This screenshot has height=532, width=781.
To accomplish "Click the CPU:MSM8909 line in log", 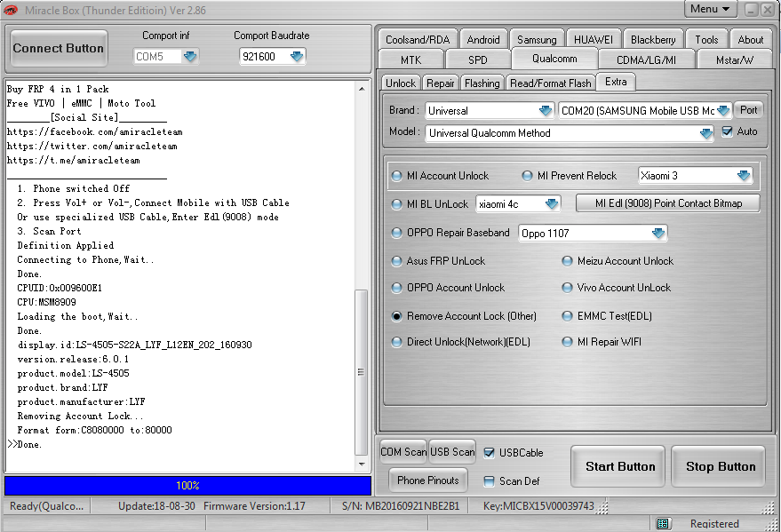I will (x=47, y=302).
